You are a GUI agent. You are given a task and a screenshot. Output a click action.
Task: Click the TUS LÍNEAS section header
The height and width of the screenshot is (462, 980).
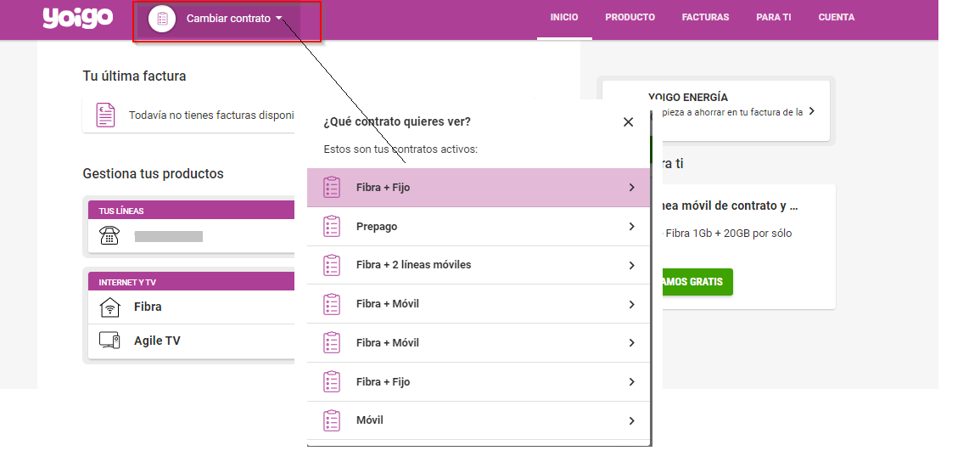191,210
